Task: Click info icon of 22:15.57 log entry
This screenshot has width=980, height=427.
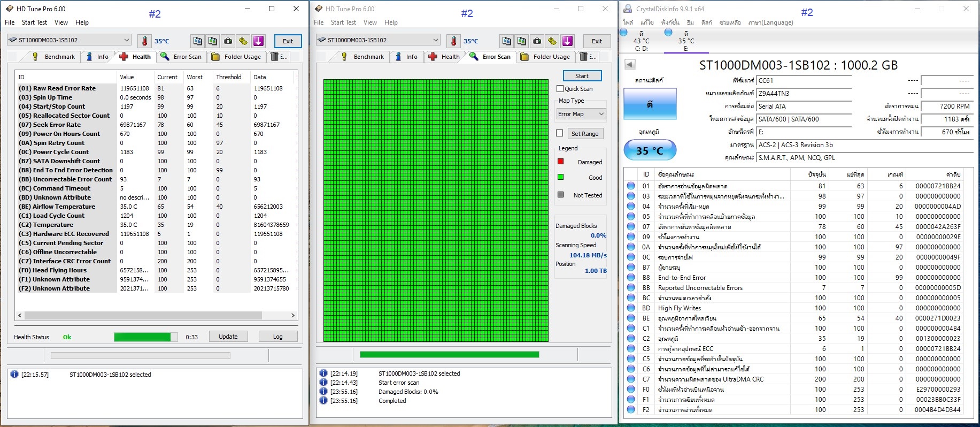Action: [14, 375]
